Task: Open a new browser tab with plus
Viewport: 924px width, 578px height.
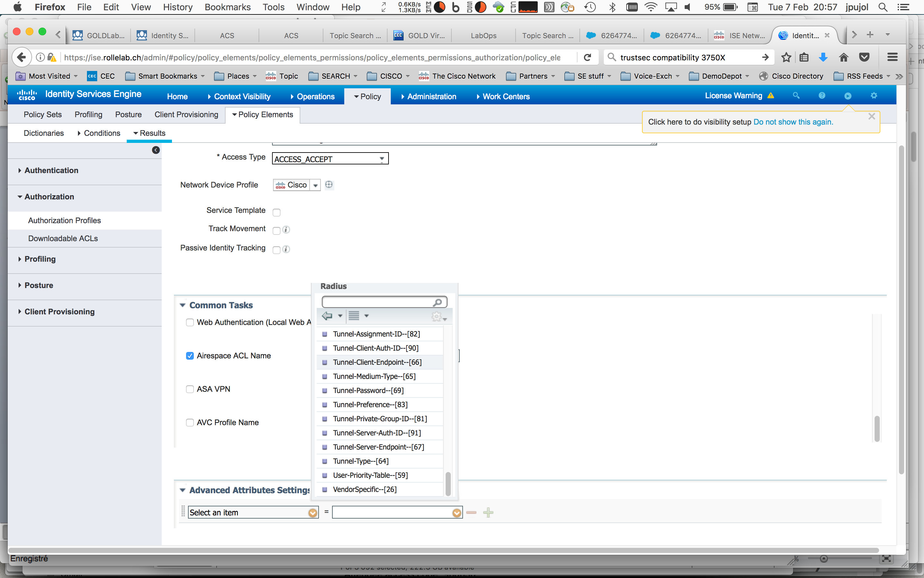Action: click(x=870, y=35)
